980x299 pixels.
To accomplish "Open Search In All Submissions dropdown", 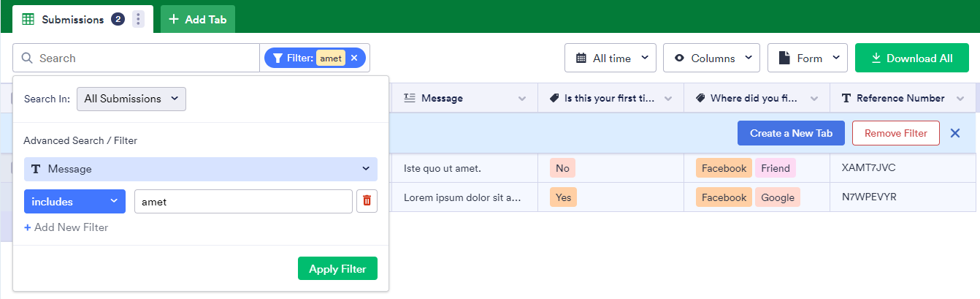I will (x=131, y=99).
